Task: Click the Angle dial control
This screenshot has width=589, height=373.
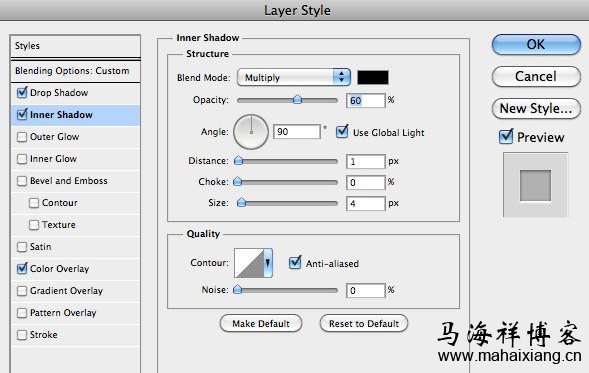Action: point(251,132)
